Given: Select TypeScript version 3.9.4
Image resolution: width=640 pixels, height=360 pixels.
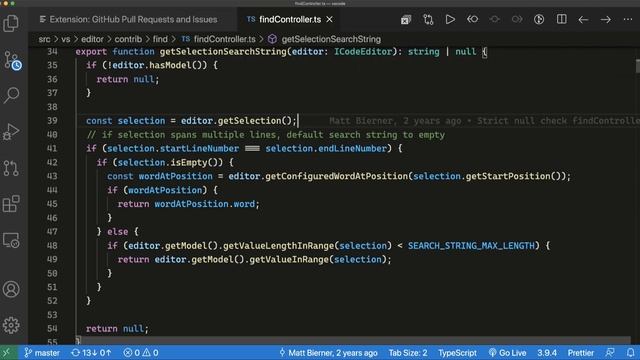Looking at the screenshot, I should pos(547,353).
